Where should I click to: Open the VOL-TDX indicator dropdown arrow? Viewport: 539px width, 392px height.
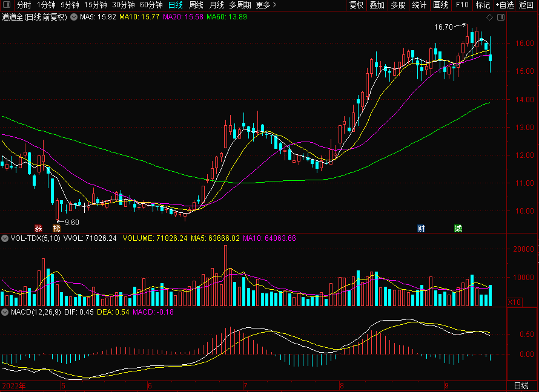5,238
